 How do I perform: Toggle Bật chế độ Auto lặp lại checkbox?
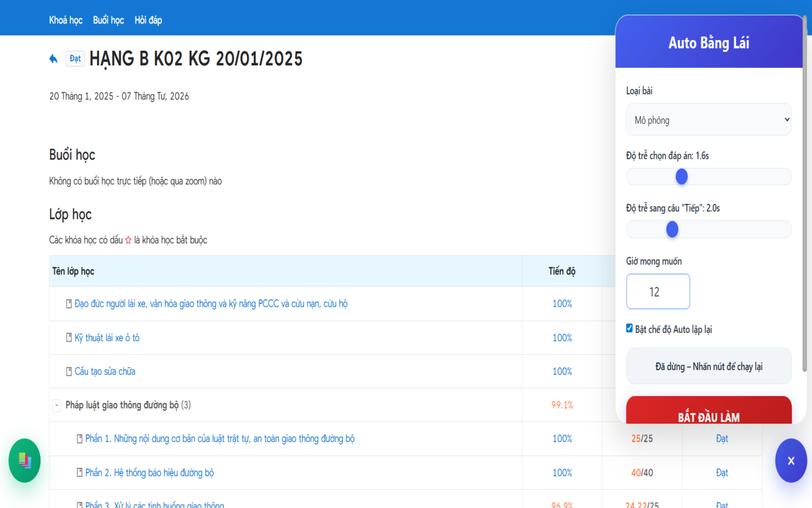629,328
